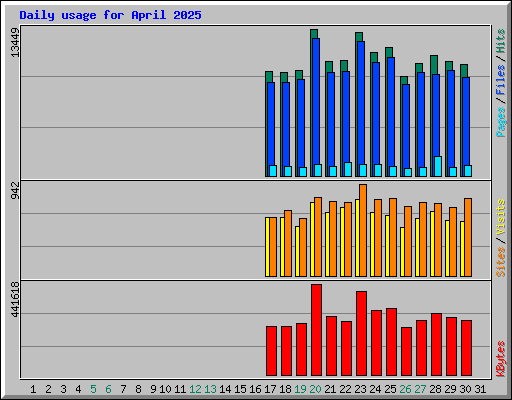Click the red KBytes bar for day 25
Screen dimensions: 512x400
click(391, 342)
